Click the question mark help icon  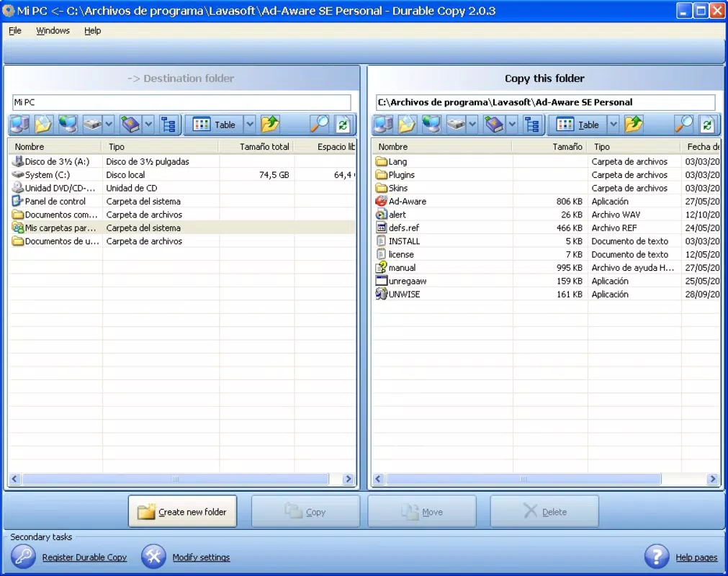(x=657, y=556)
